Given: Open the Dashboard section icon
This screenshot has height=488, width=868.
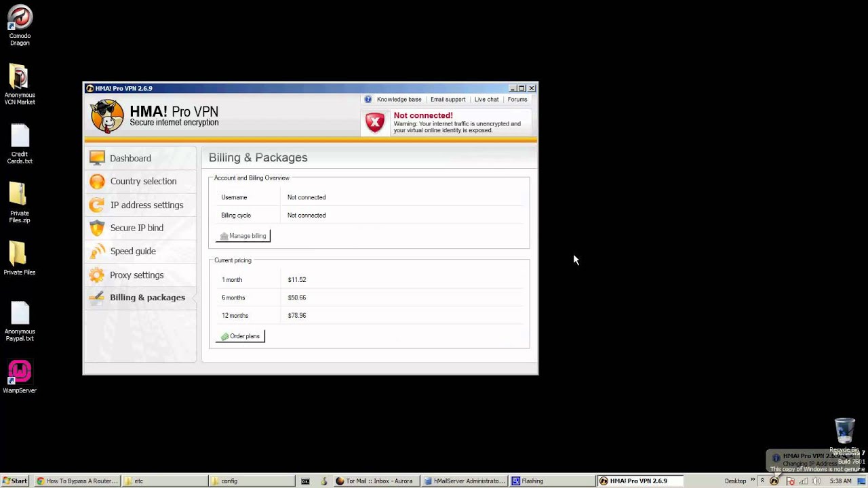Looking at the screenshot, I should point(98,158).
